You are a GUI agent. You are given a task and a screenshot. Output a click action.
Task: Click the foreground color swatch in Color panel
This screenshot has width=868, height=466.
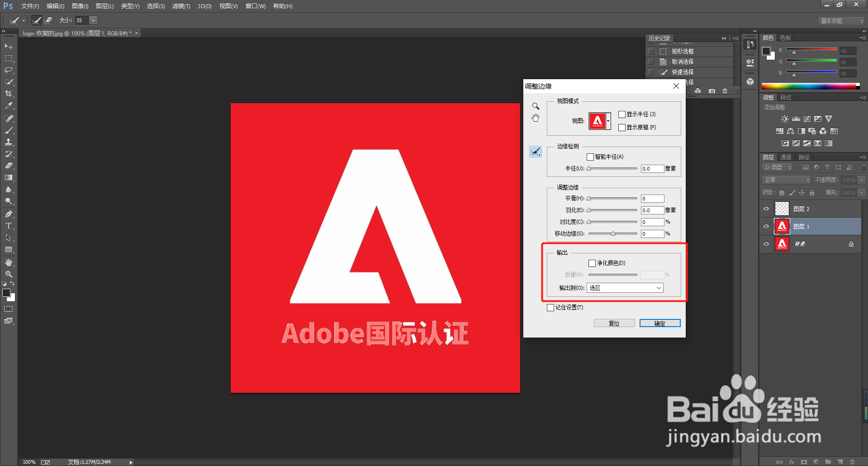pyautogui.click(x=766, y=51)
